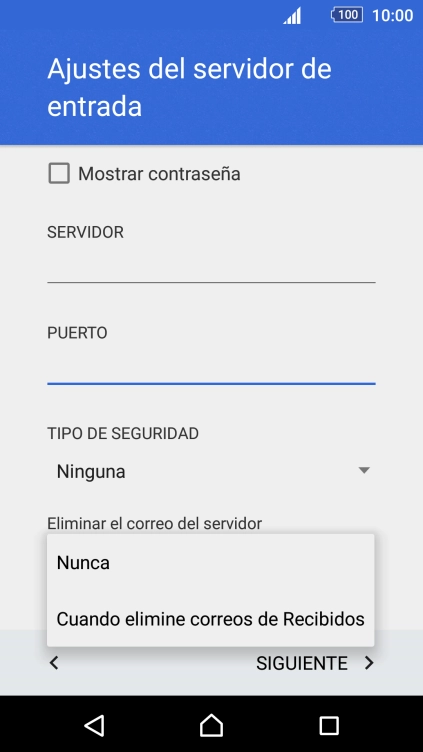Tap the right chevron beside SIGUIENTE

point(369,663)
